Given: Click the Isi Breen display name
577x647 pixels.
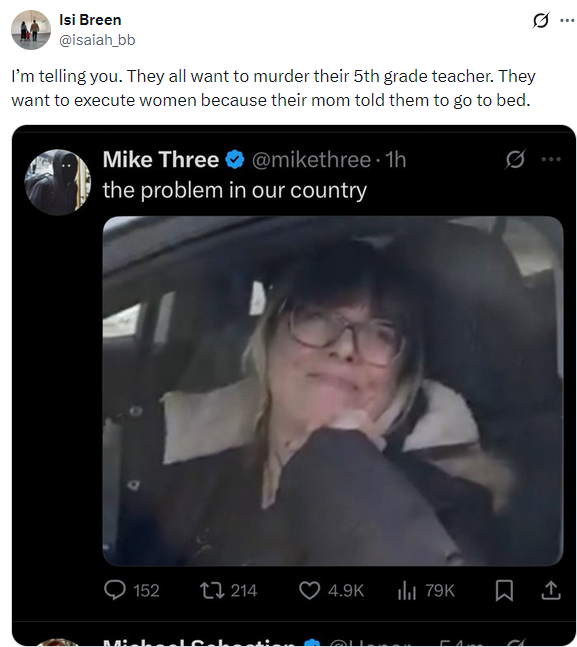Looking at the screenshot, I should 90,19.
